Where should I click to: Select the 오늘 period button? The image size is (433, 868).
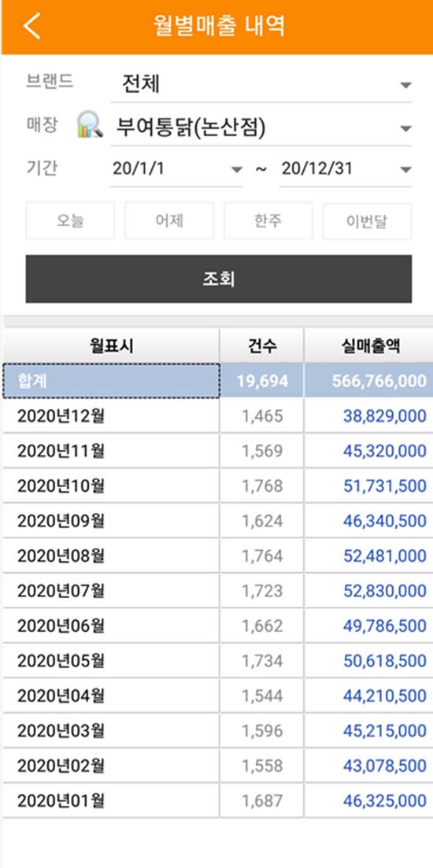(x=70, y=221)
